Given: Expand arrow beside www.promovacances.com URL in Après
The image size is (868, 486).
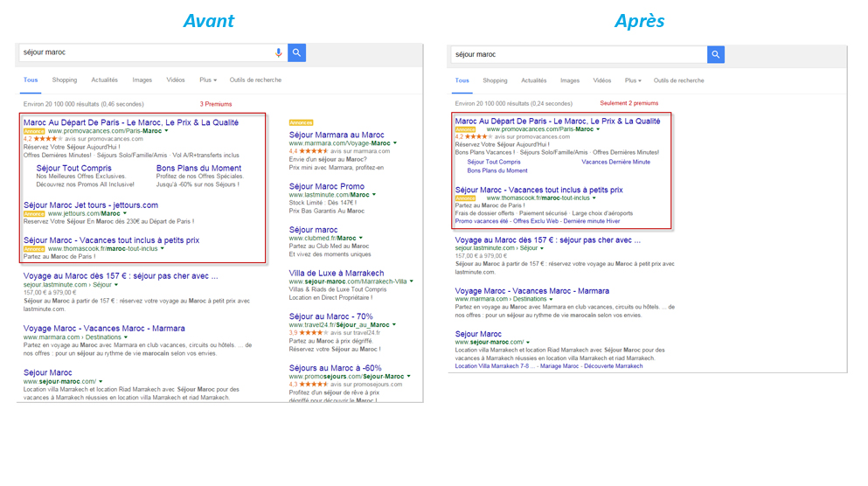Looking at the screenshot, I should [598, 129].
